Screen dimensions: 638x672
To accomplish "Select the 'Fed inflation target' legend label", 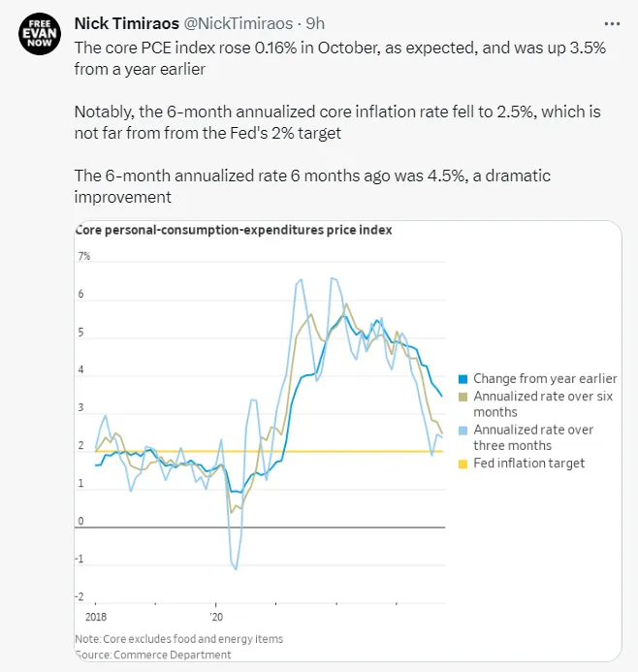I will coord(528,464).
